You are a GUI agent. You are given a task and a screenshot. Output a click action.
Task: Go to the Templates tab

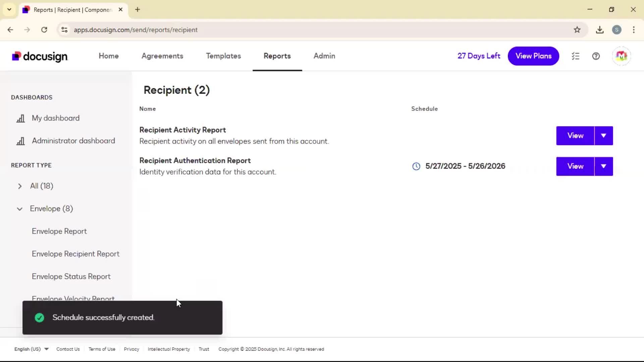tap(223, 56)
